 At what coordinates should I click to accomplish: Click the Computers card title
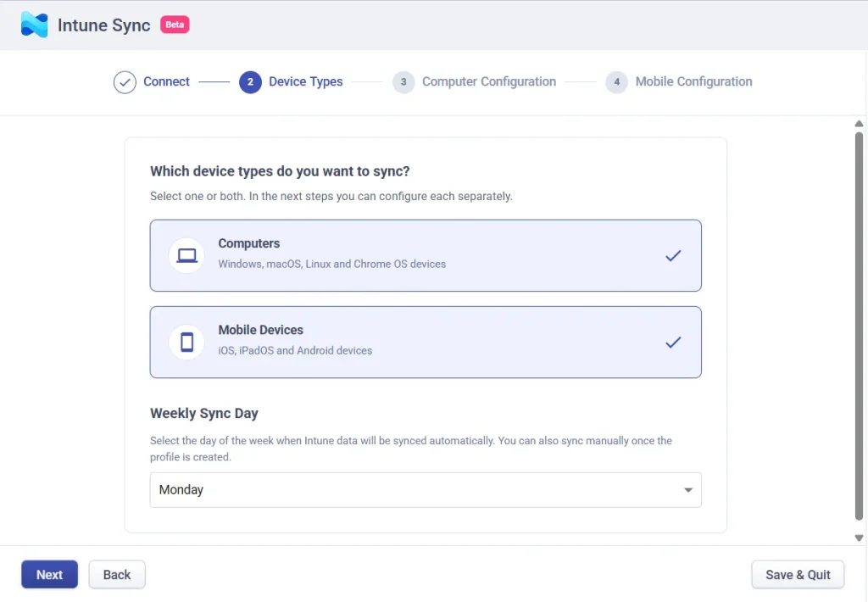(x=249, y=243)
